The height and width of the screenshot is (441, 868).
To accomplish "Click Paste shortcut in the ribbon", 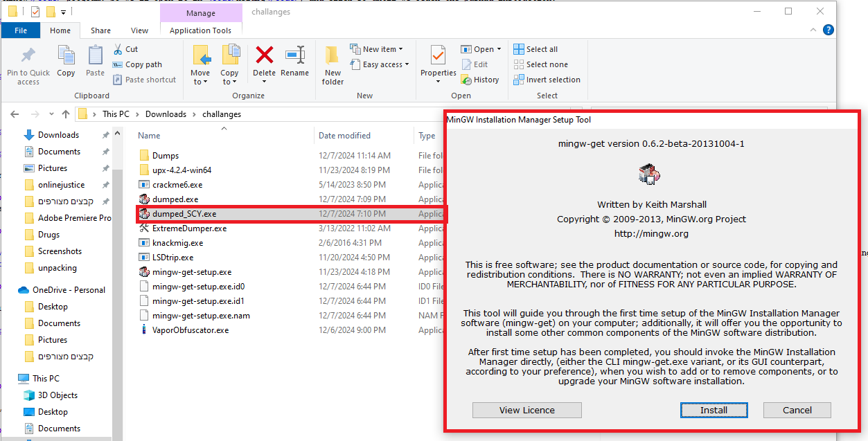I will pyautogui.click(x=144, y=80).
